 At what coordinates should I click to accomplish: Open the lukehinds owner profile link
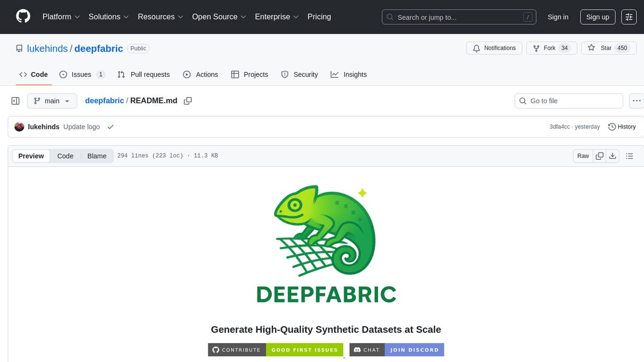47,48
